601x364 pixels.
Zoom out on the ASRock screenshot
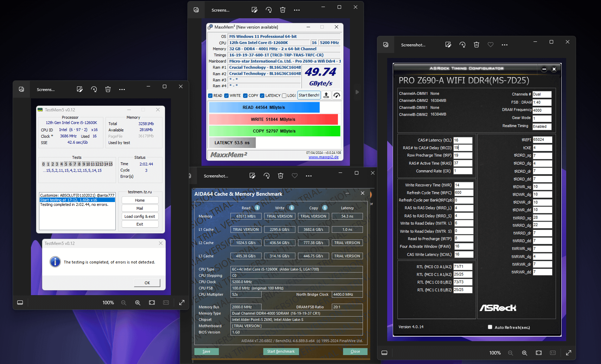click(x=511, y=353)
